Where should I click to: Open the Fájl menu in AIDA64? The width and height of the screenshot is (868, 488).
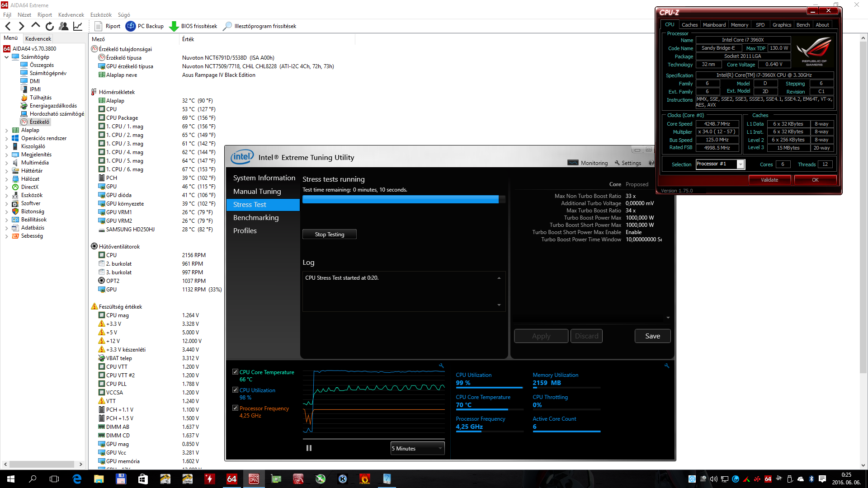coord(7,15)
